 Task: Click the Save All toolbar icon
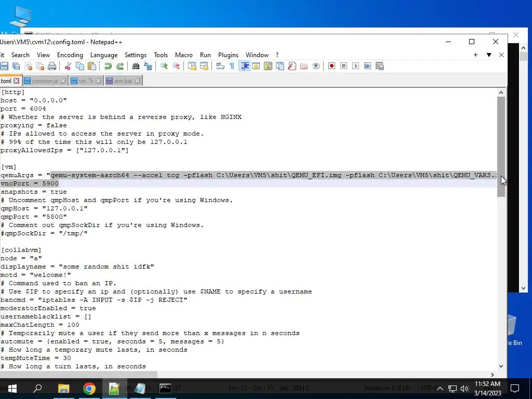coord(16,66)
